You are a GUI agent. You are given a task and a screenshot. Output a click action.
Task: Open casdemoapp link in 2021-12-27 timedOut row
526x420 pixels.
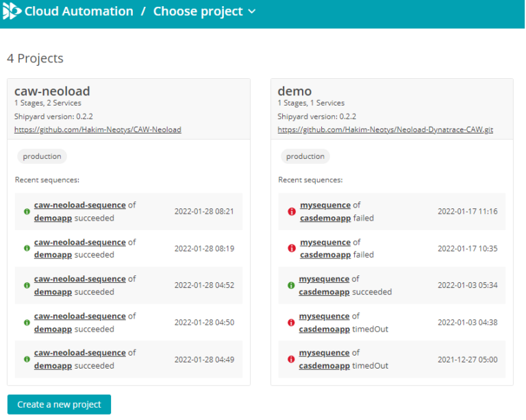click(325, 366)
